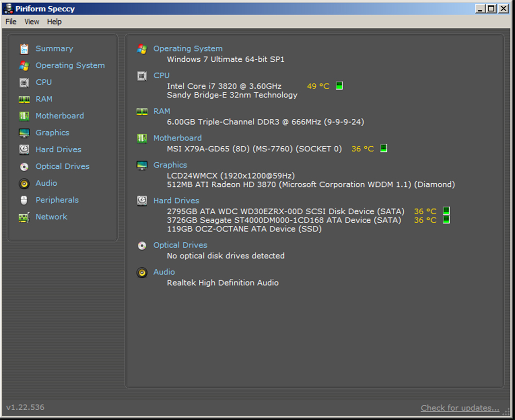
Task: Click Windows 7 Ultimate 64-bit SP1 text
Action: [226, 59]
